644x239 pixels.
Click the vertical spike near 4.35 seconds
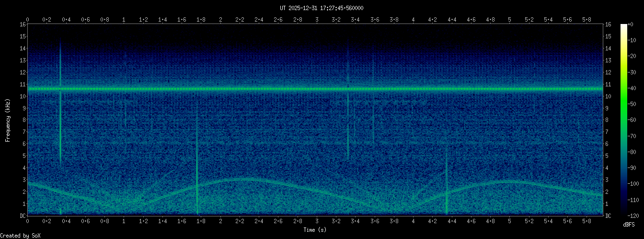click(x=446, y=187)
